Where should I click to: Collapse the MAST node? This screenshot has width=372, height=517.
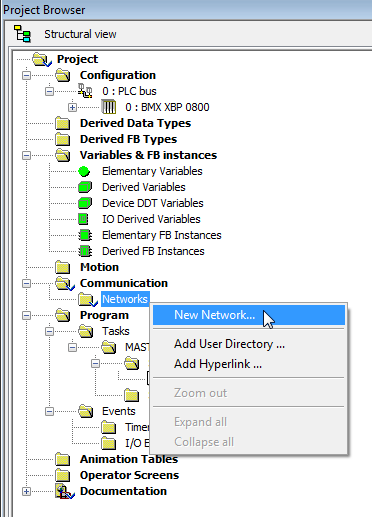click(x=72, y=347)
